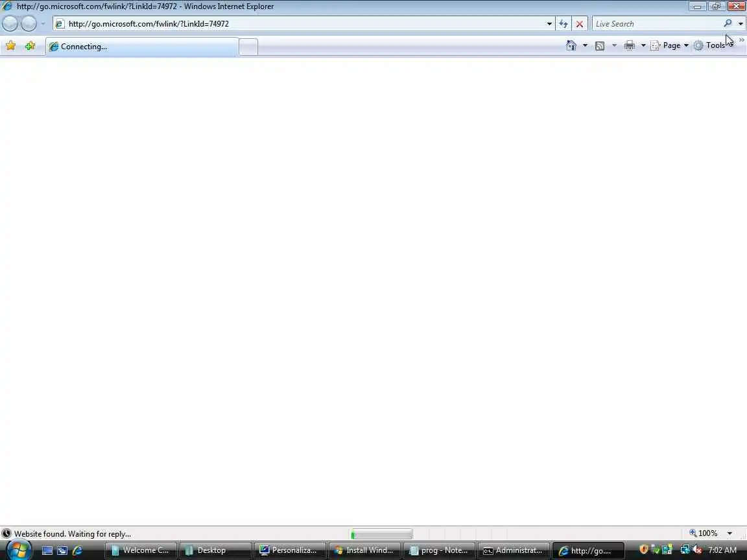Click the Internet Explorer title bar icon
747x560 pixels.
(x=6, y=6)
